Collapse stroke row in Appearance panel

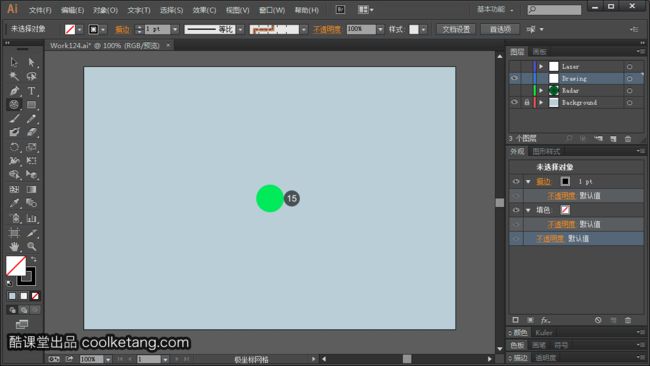pos(528,182)
